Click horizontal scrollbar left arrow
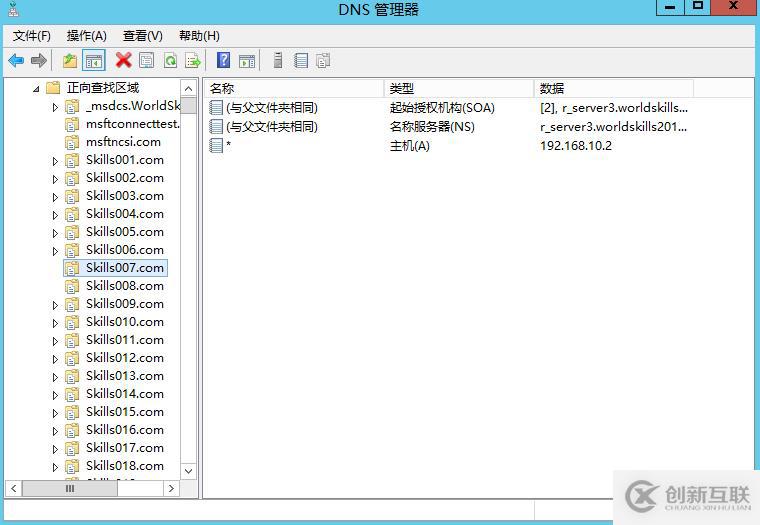Viewport: 760px width, 525px height. pos(14,488)
